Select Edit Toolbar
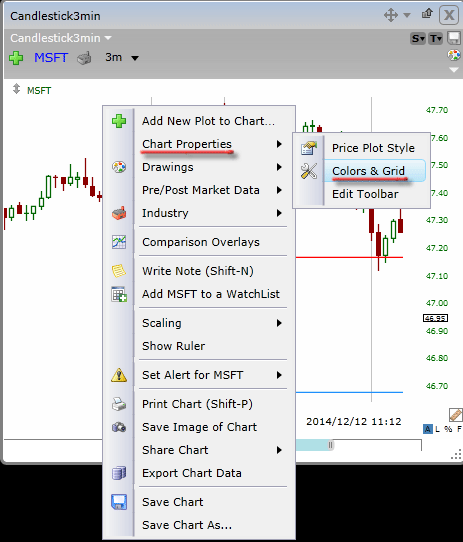463x542 pixels. point(365,194)
